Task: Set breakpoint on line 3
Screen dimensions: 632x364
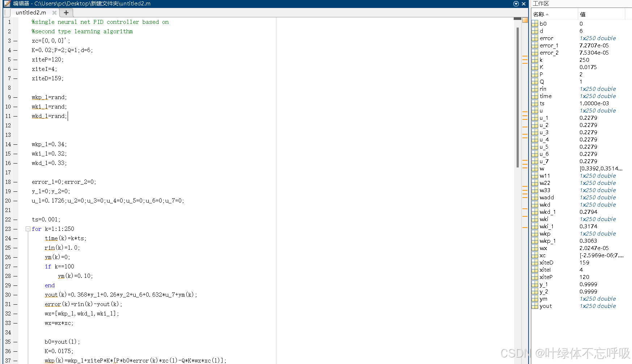Action: click(x=16, y=41)
